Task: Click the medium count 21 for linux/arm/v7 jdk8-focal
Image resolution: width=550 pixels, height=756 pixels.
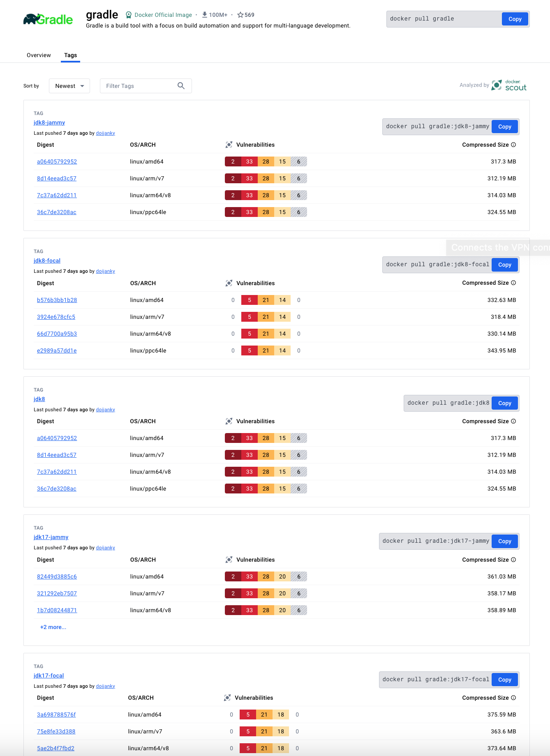Action: 266,317
